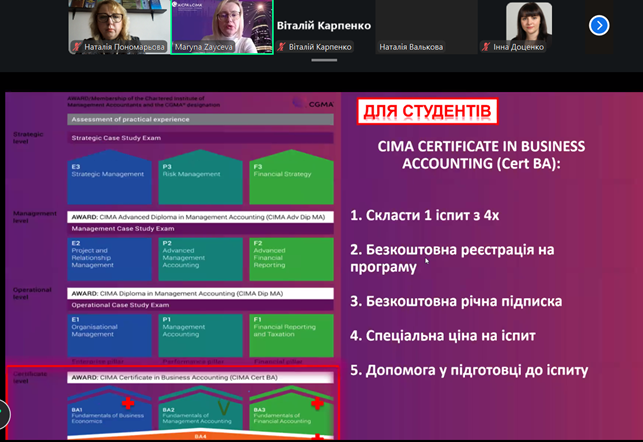Image resolution: width=643 pixels, height=442 pixels.
Task: Click the gallery strip resize handle bar
Action: coord(323,60)
